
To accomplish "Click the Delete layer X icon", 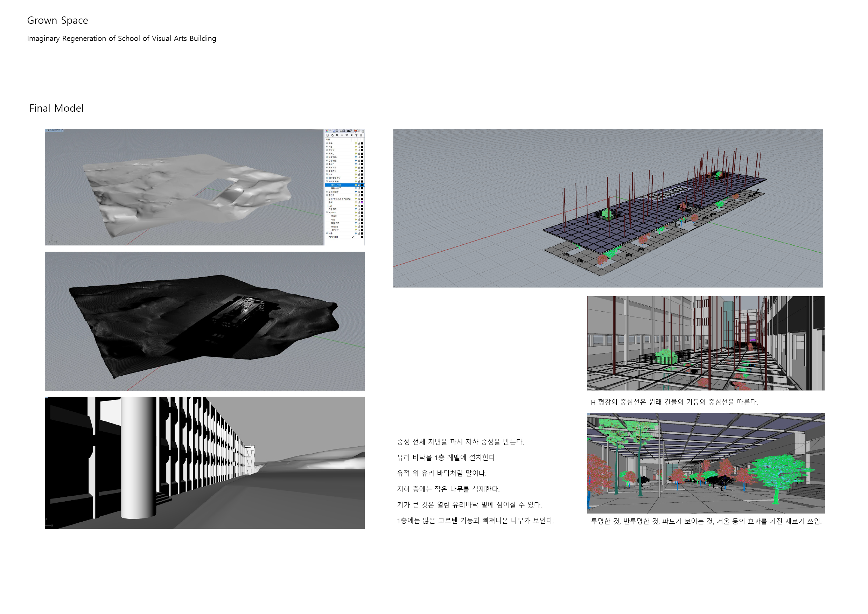I will click(337, 135).
